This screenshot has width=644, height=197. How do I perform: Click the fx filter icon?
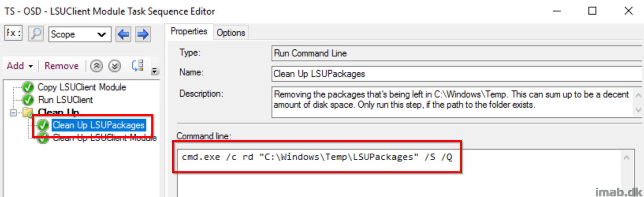point(13,33)
